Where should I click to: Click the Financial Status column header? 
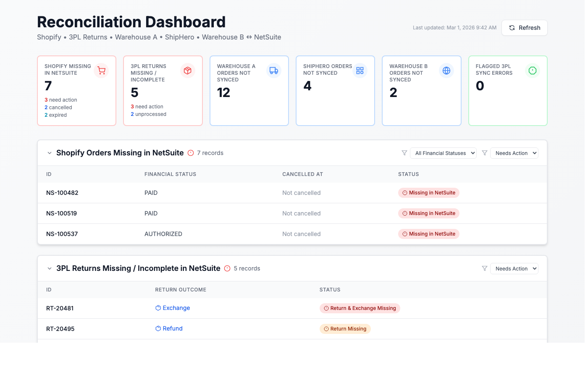click(x=170, y=174)
